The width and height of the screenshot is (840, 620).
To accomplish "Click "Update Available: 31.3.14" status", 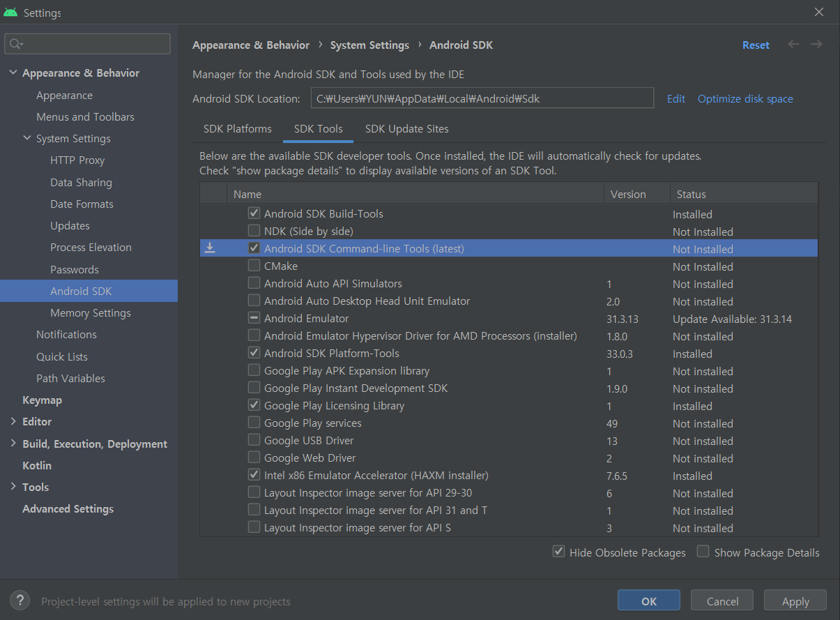I will coord(732,319).
